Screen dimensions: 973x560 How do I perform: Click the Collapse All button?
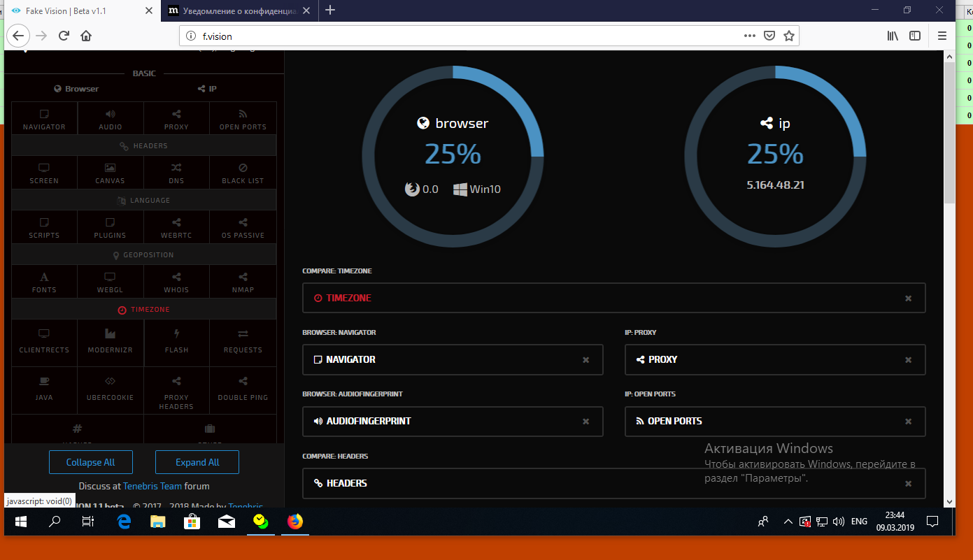pyautogui.click(x=90, y=462)
